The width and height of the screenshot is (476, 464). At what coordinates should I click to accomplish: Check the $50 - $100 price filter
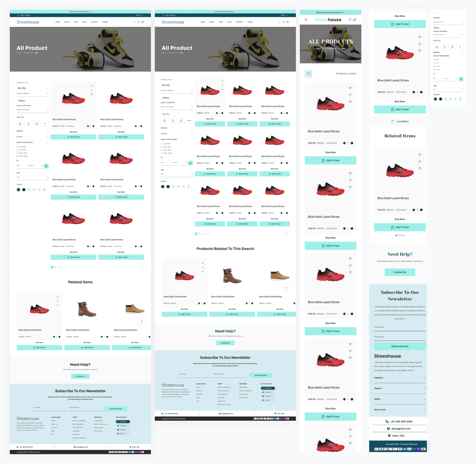(x=18, y=150)
